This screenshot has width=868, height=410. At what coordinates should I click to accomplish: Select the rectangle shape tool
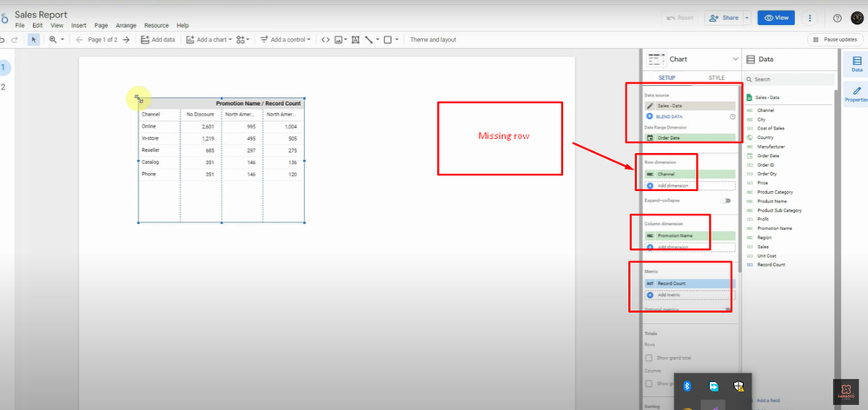(x=388, y=40)
